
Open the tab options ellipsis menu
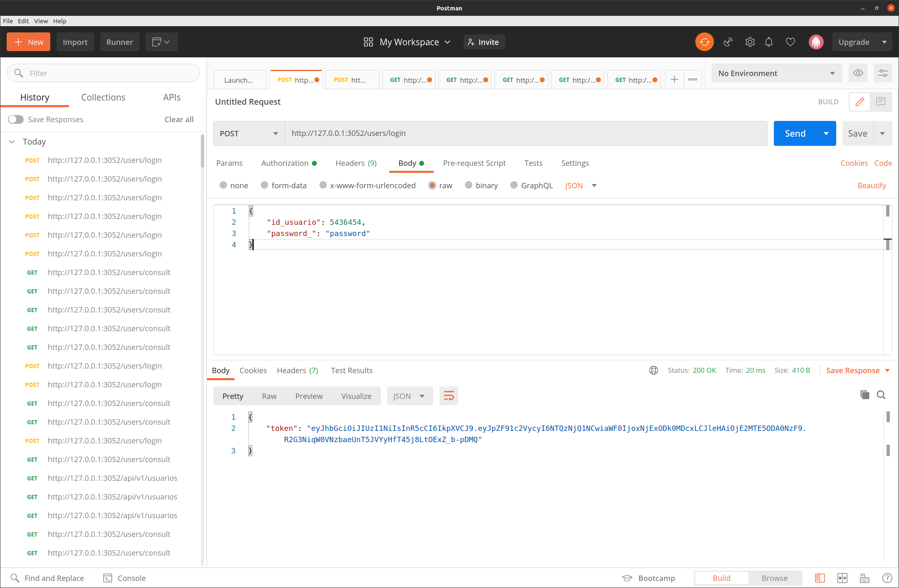click(x=693, y=79)
